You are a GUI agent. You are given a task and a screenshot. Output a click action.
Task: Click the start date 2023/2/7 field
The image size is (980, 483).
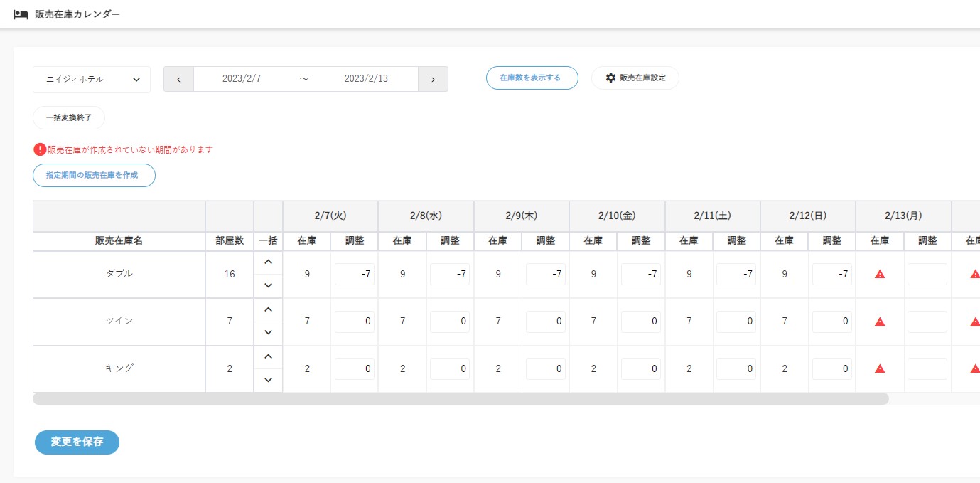[242, 79]
